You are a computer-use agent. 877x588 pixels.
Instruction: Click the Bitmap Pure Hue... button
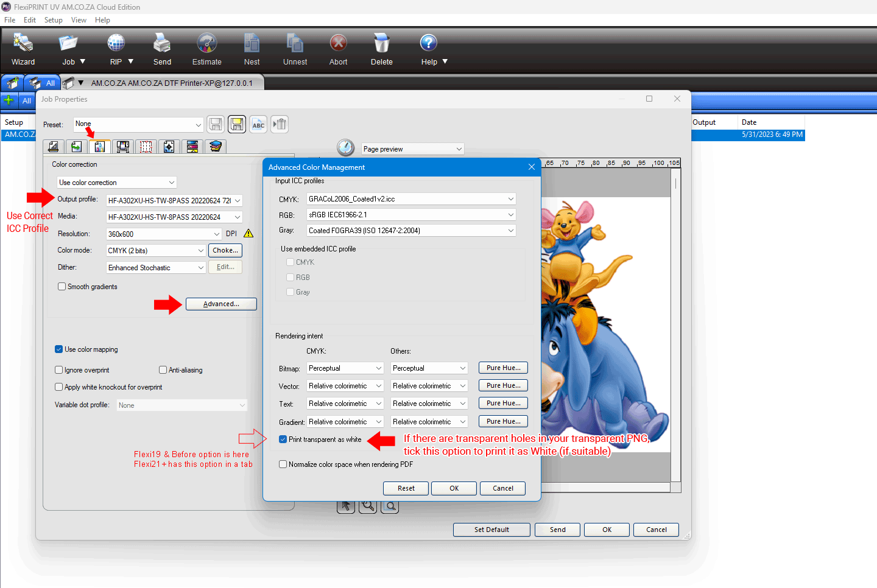pos(503,368)
